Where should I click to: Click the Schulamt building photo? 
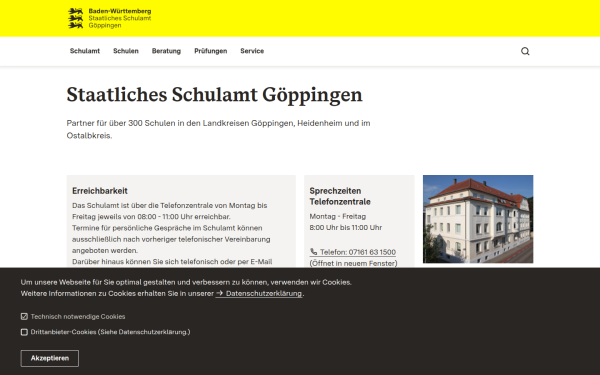[x=478, y=219]
